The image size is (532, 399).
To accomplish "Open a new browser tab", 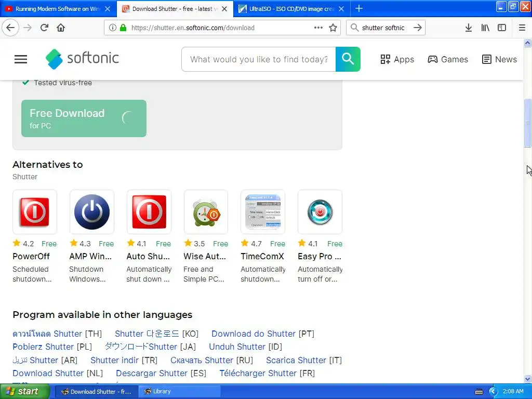I will pyautogui.click(x=359, y=8).
